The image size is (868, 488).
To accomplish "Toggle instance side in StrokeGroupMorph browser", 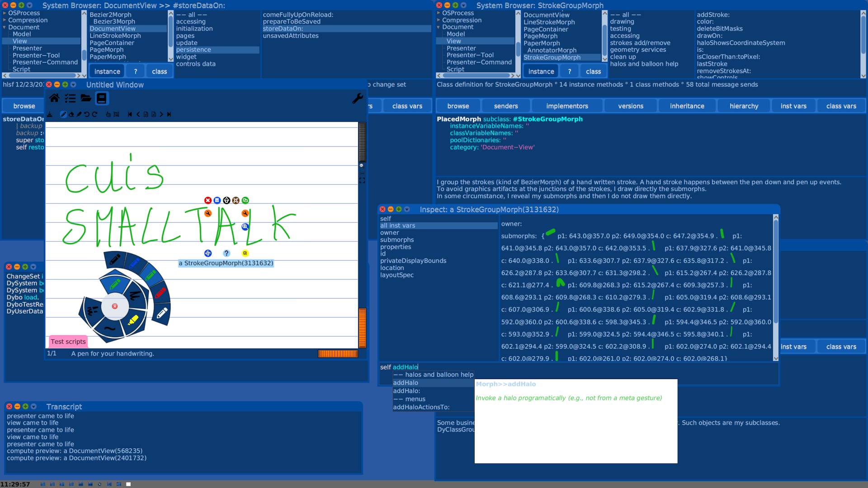I will pyautogui.click(x=541, y=71).
